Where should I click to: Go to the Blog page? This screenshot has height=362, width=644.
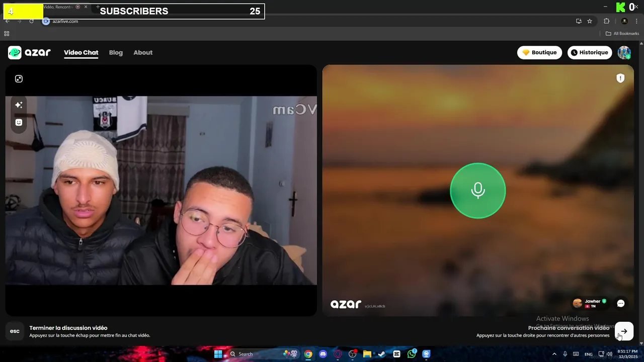click(x=116, y=52)
